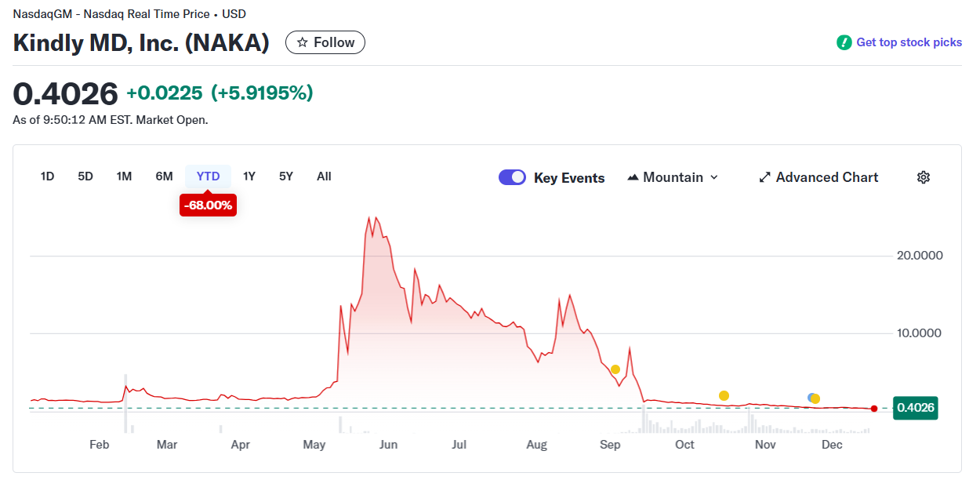Select the 5Y time range tab
This screenshot has width=980, height=480.
(x=285, y=176)
